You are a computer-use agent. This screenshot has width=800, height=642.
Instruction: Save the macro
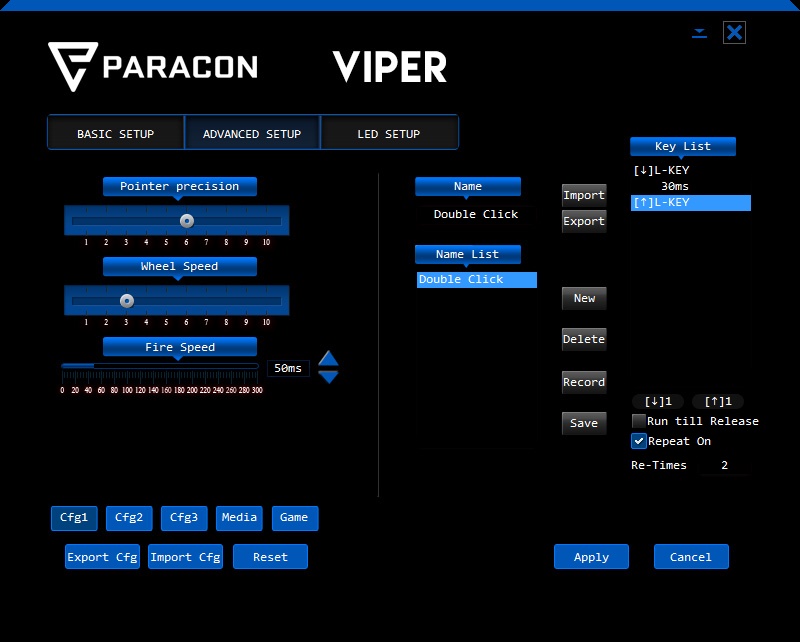click(x=584, y=423)
